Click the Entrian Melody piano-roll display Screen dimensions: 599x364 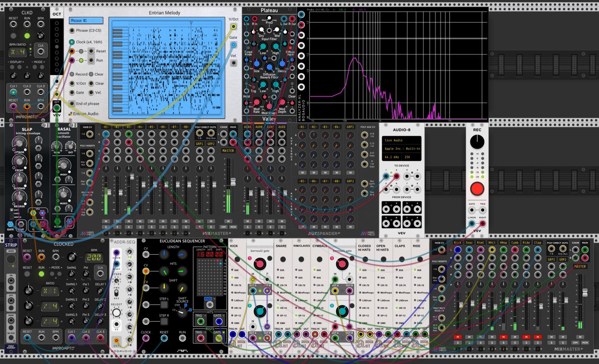pos(167,67)
